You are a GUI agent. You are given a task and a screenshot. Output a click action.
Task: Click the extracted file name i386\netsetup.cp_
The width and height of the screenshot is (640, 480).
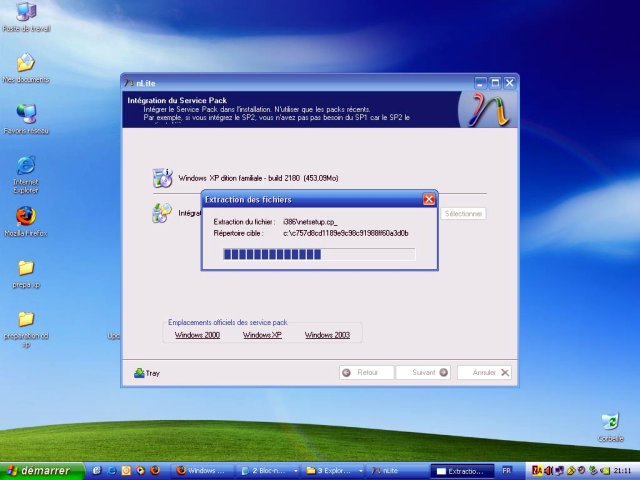(x=310, y=222)
